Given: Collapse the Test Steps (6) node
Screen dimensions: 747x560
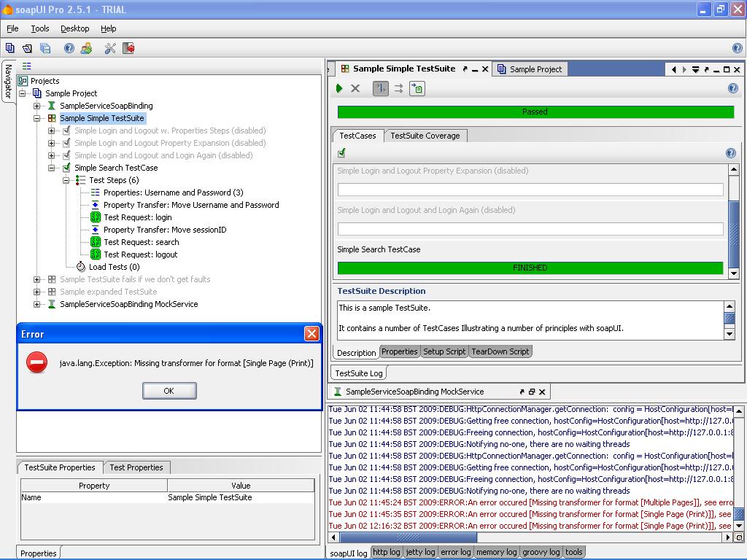Looking at the screenshot, I should tap(66, 180).
